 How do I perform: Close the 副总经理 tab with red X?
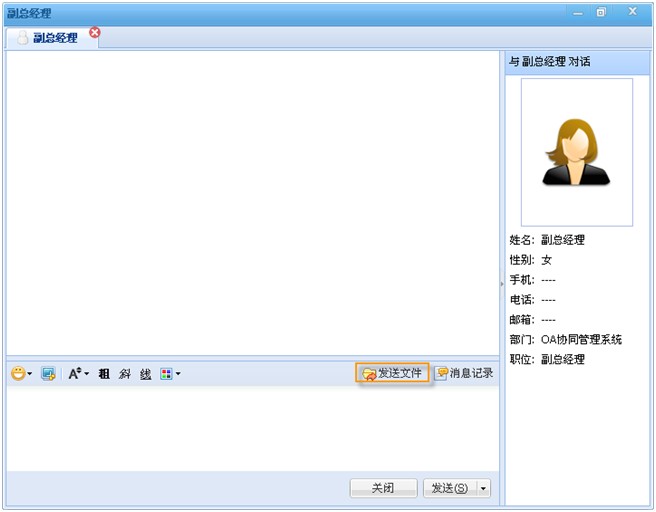95,32
